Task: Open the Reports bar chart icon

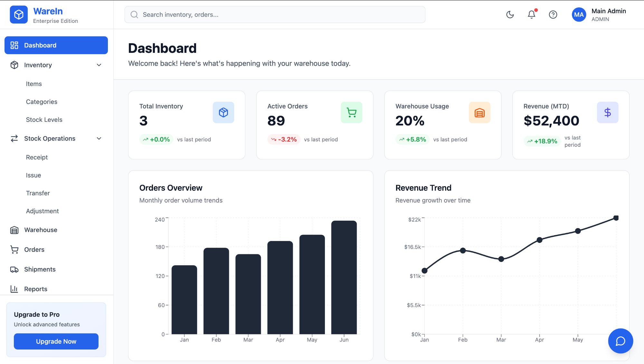Action: coord(14,289)
